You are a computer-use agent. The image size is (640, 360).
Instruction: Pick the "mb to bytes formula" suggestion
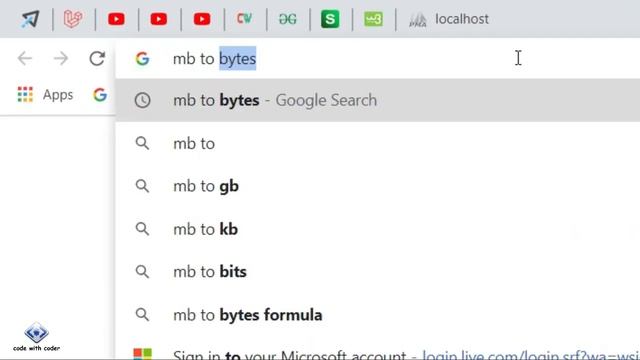point(378,315)
